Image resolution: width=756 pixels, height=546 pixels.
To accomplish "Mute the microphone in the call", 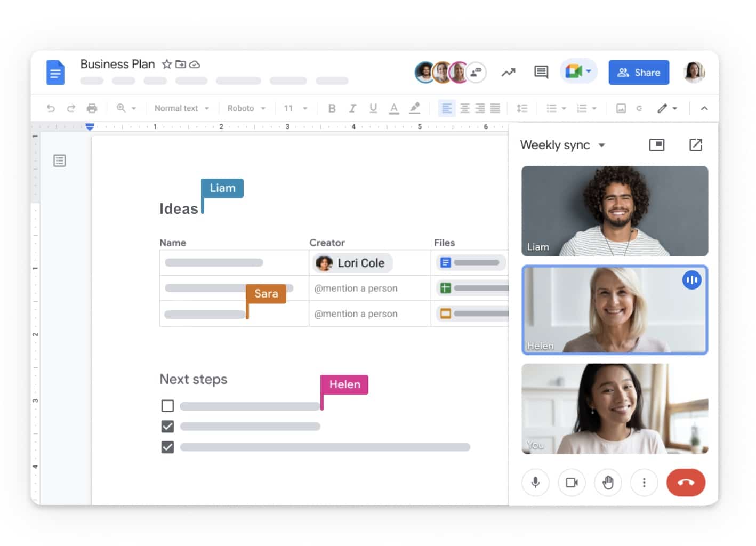I will [x=535, y=483].
